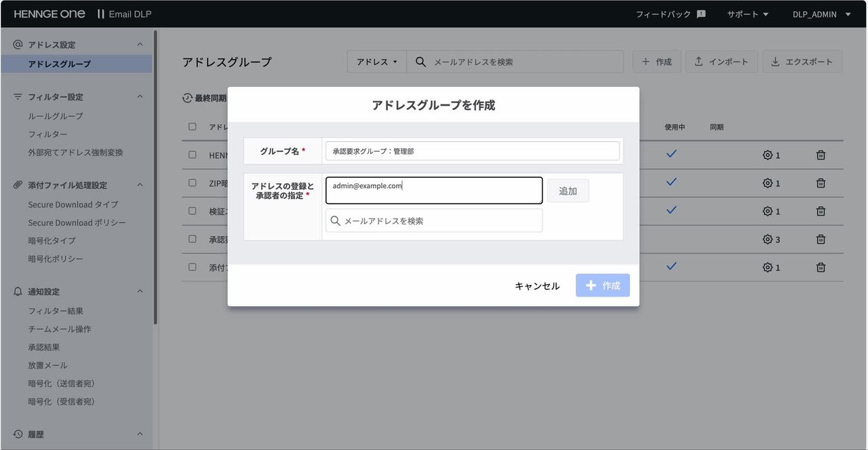Image resolution: width=868 pixels, height=450 pixels.
Task: Click the trash icon in the fourth table row
Action: coord(821,240)
